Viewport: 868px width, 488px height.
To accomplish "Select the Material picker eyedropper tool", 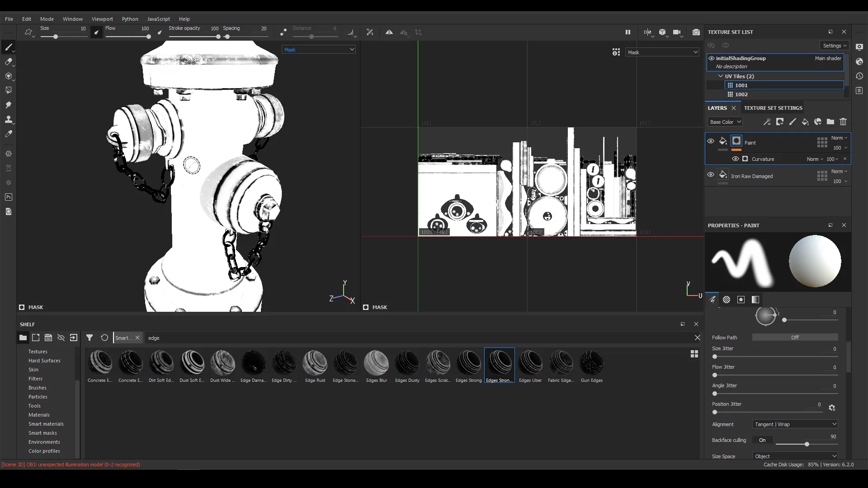I will click(x=9, y=134).
